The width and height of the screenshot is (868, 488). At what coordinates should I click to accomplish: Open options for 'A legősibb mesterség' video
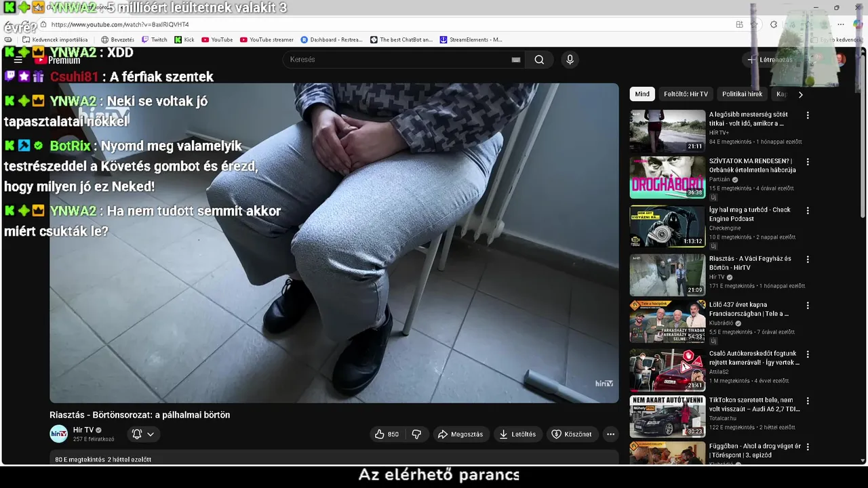[x=808, y=116]
